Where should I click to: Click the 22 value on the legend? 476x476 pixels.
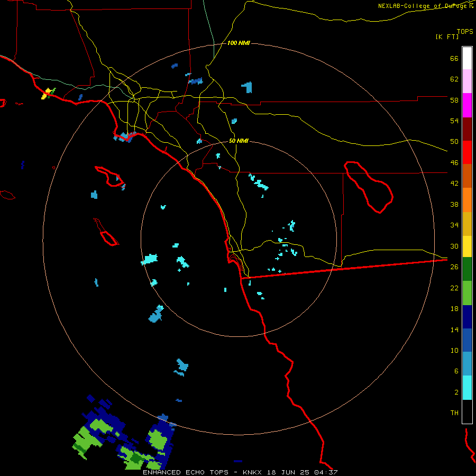click(454, 288)
